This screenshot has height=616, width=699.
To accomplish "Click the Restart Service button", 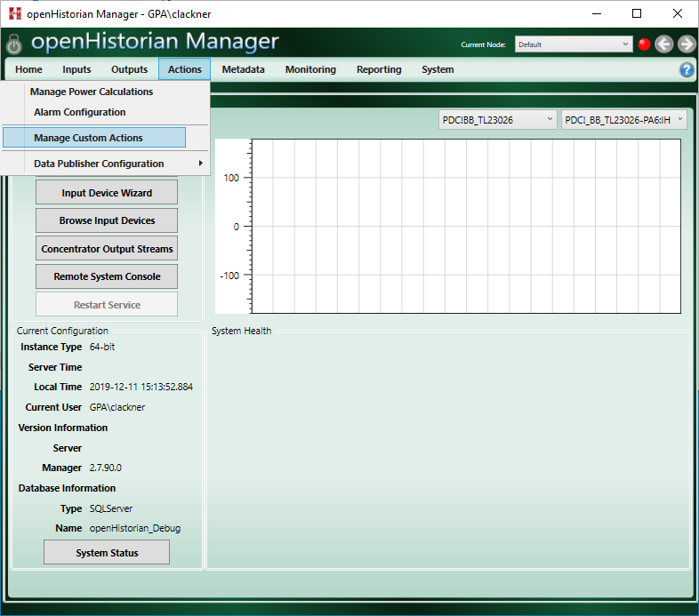I will 107,305.
